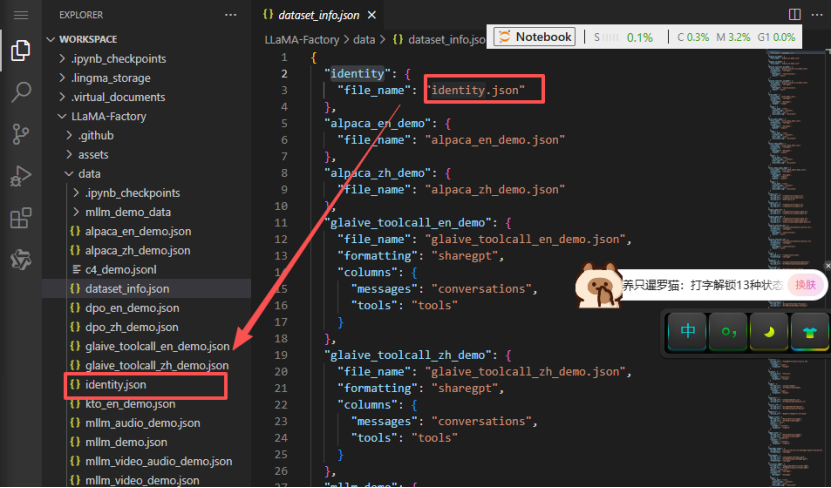Click the pink 换肤 button
Viewport: 831px width, 488px height.
(x=806, y=285)
